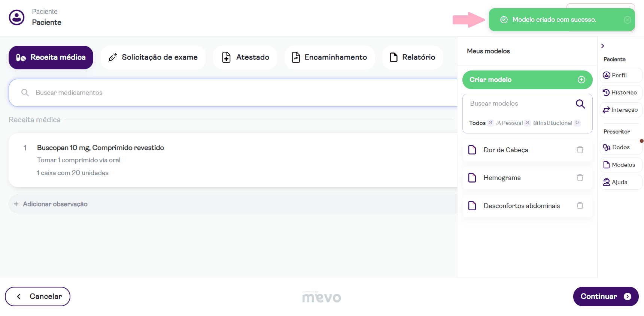Image resolution: width=644 pixels, height=316 pixels.
Task: Show Todos models filter
Action: (477, 123)
